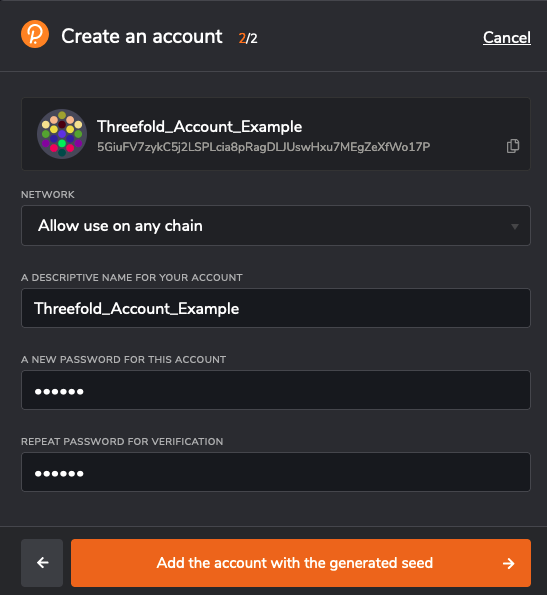Select the 'Allow use on any chain' combo box
This screenshot has width=547, height=595.
[276, 226]
